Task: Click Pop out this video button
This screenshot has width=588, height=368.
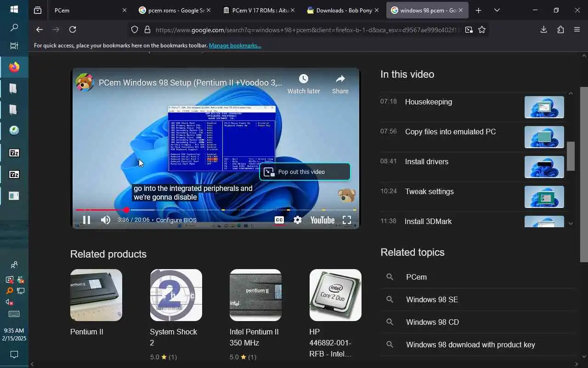Action: point(305,172)
